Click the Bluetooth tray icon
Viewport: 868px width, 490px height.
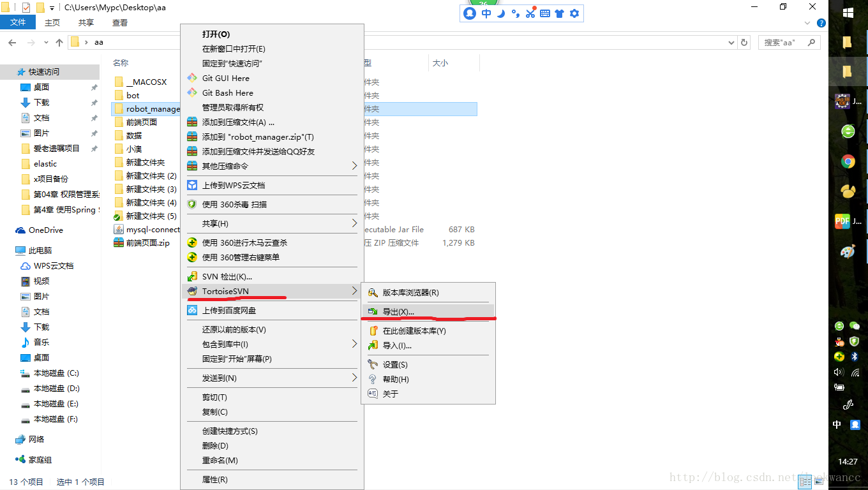855,357
